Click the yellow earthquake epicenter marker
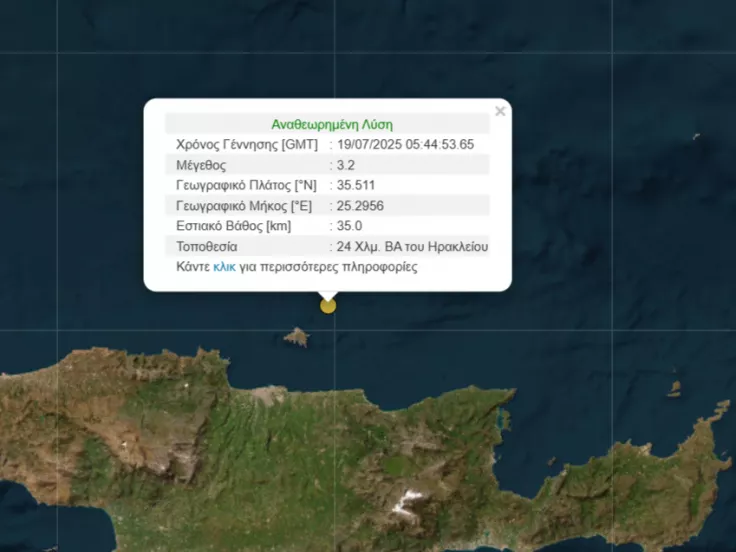Image resolution: width=736 pixels, height=552 pixels. point(328,305)
